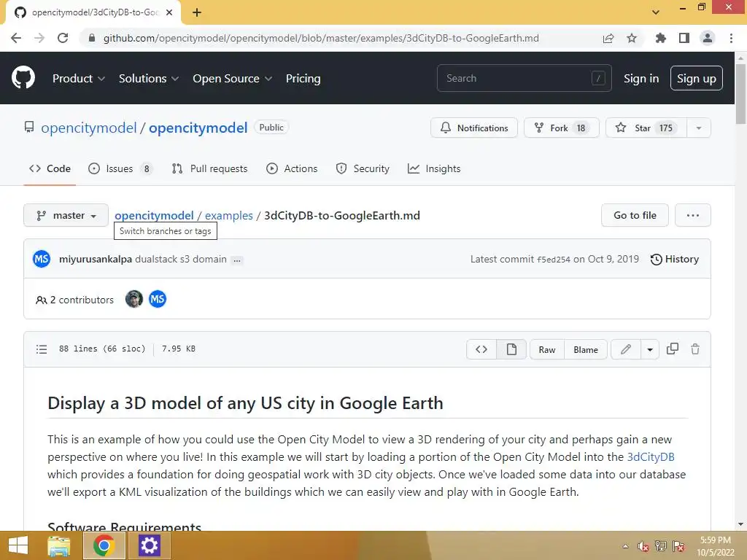The image size is (747, 560).
Task: Switch to the Issues tab
Action: click(x=120, y=168)
